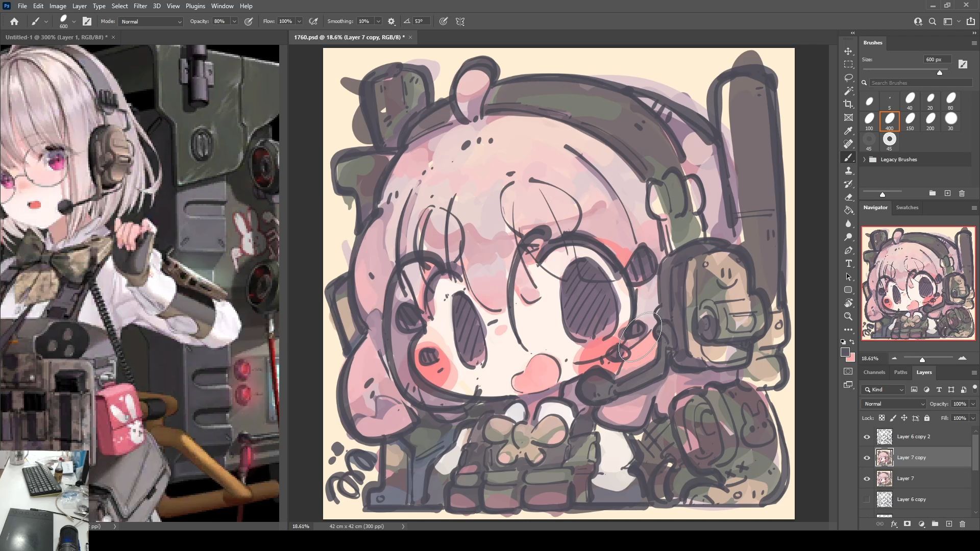
Task: Enable airbrush-style build-up
Action: (313, 21)
